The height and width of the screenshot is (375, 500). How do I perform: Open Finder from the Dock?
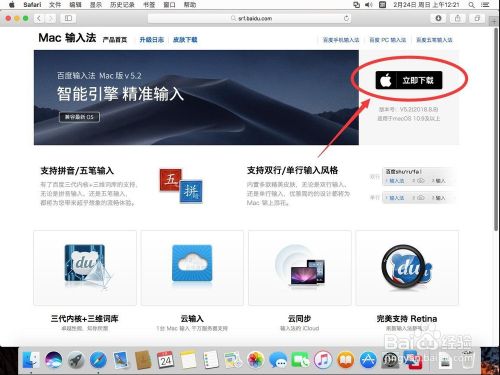(31, 360)
